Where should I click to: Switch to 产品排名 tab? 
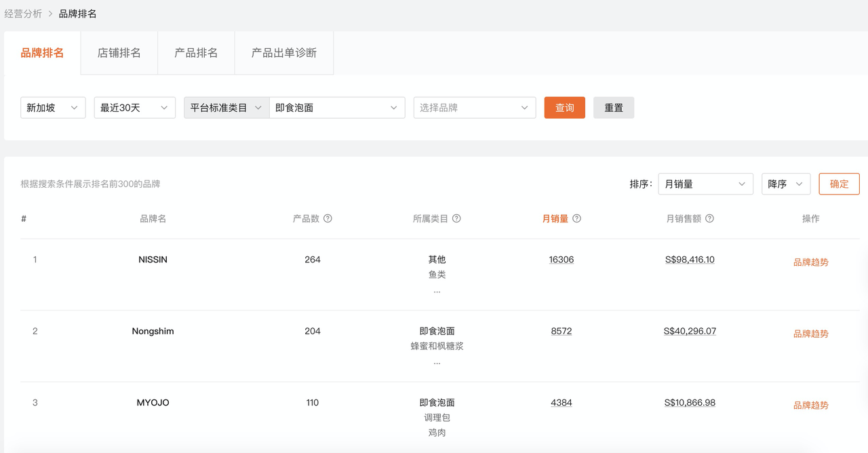point(196,53)
